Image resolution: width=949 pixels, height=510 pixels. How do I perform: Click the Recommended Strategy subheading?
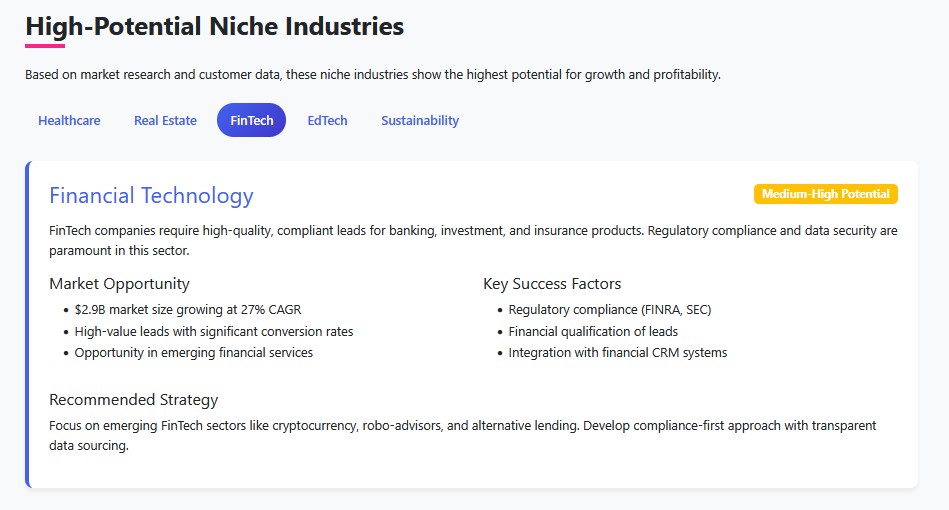(133, 400)
